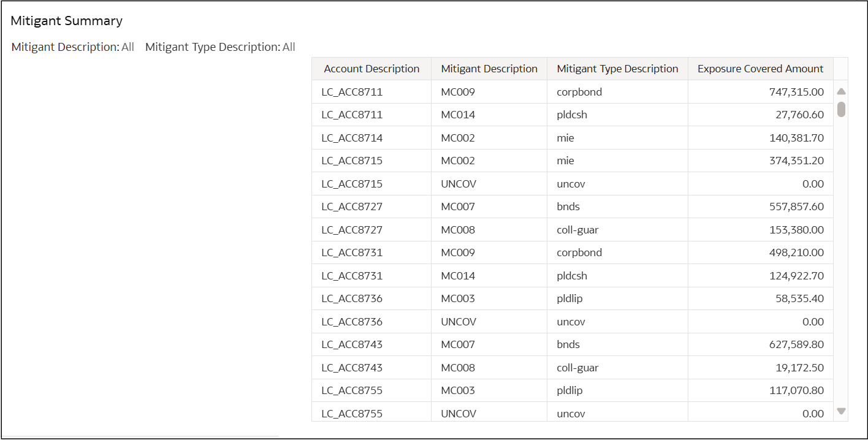The image size is (868, 440).
Task: Click the Mitigant Summary title
Action: 66,20
